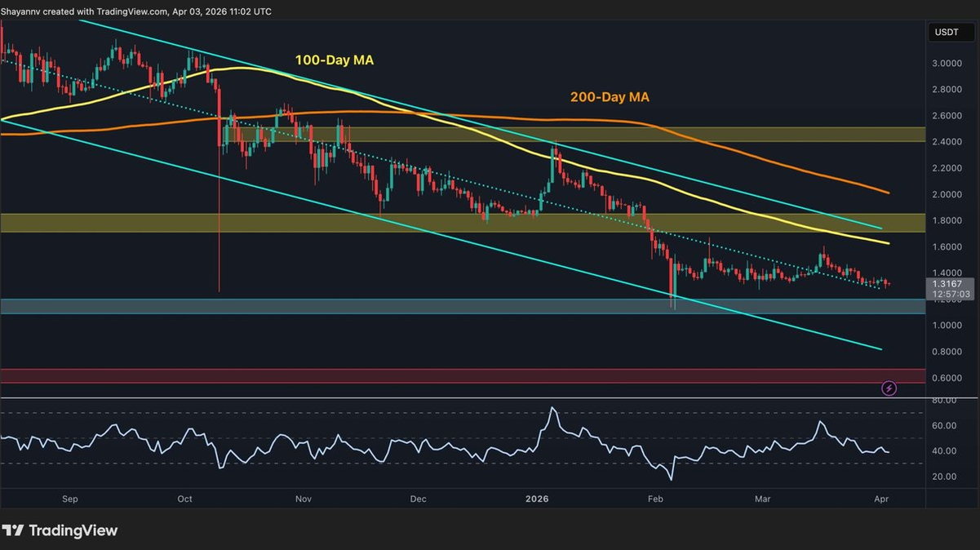
Task: Click the Feb label on time axis
Action: click(656, 498)
